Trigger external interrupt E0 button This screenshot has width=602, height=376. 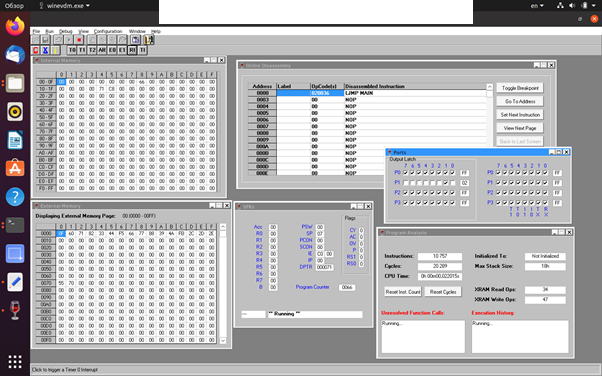point(112,50)
